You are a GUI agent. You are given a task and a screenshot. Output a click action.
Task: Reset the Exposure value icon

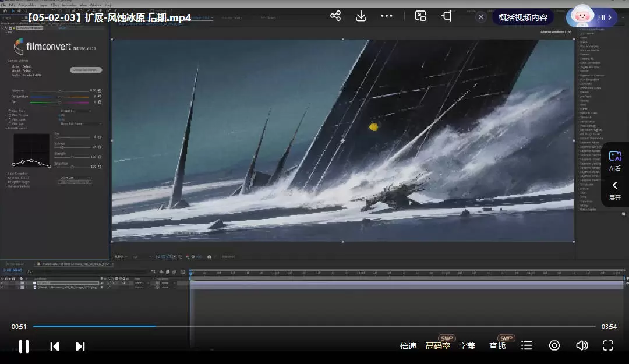click(x=100, y=91)
